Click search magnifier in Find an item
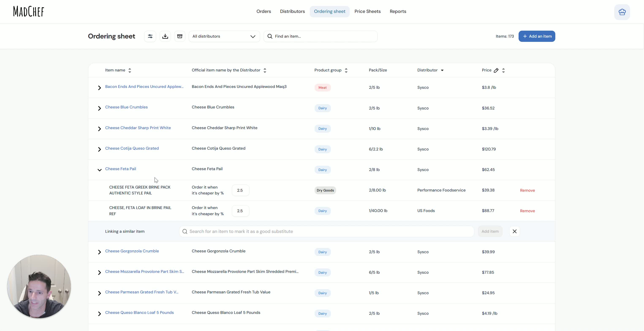 (270, 36)
